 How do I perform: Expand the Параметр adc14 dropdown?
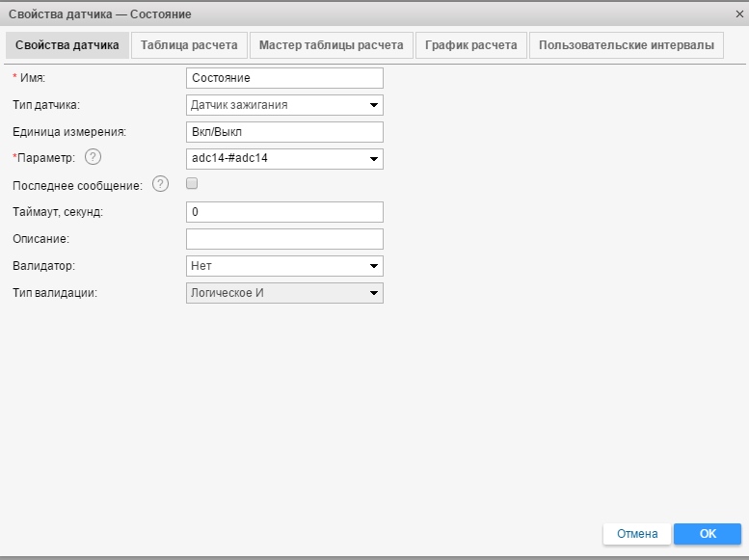click(x=284, y=159)
